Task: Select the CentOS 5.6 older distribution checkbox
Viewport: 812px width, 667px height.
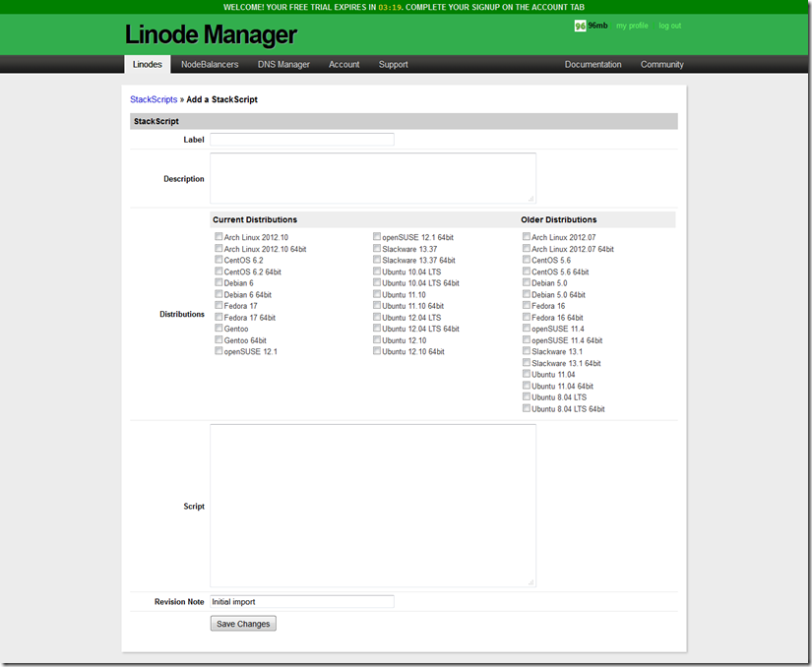Action: click(527, 260)
